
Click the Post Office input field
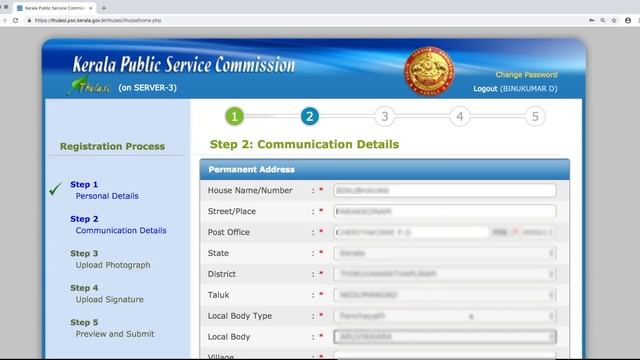(x=411, y=232)
